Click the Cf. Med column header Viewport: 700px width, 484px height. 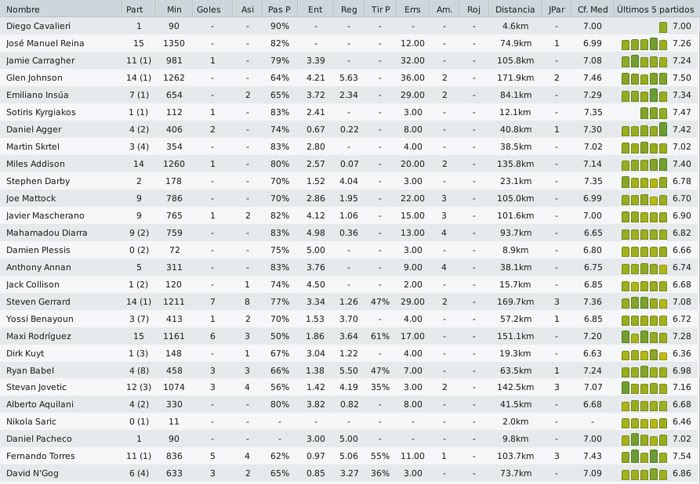[x=592, y=9]
